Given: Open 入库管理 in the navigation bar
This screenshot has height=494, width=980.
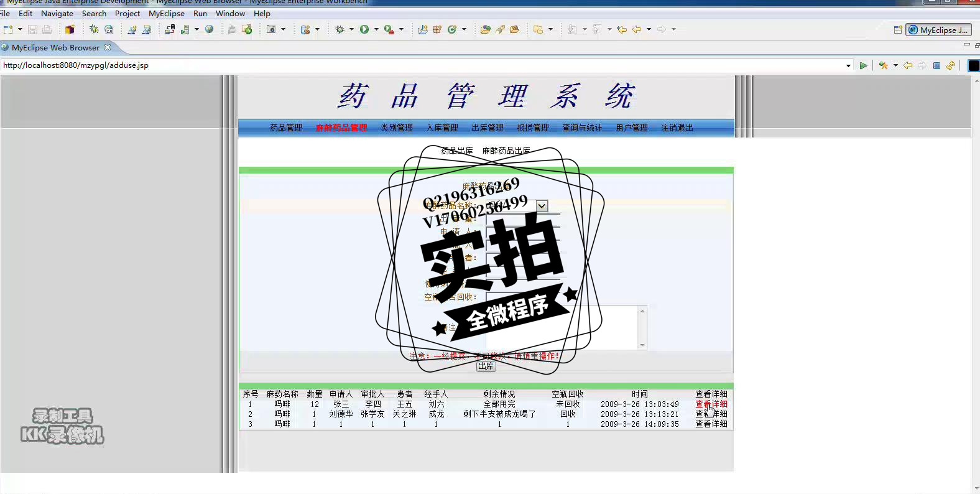Looking at the screenshot, I should point(442,128).
